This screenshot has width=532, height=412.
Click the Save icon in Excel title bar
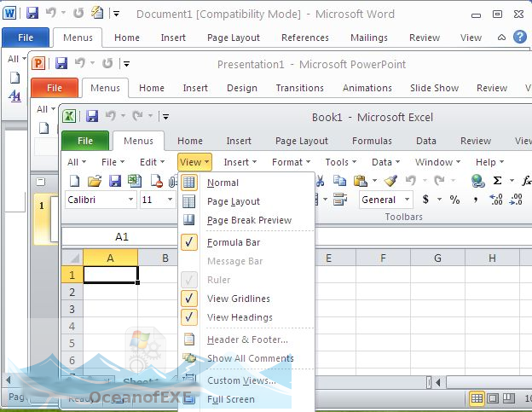pos(92,116)
